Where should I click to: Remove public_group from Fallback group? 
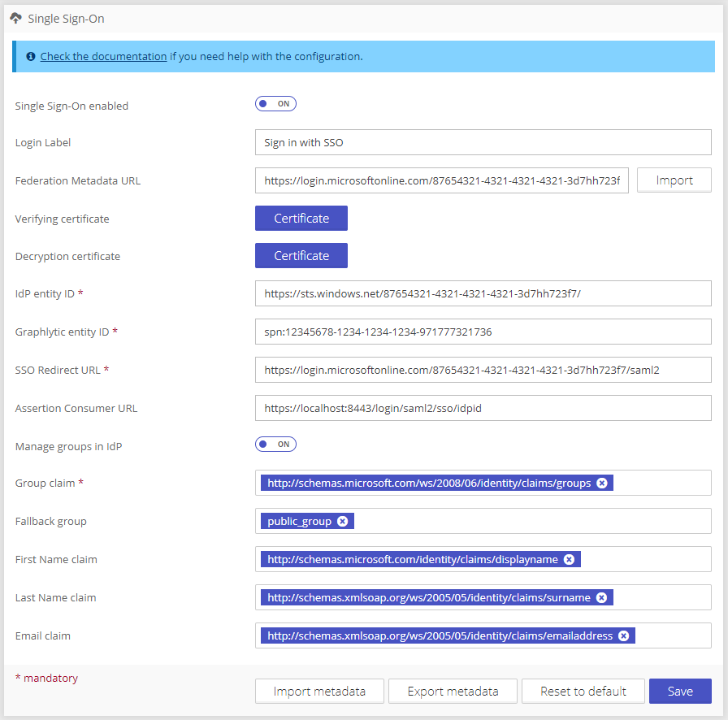pyautogui.click(x=342, y=521)
